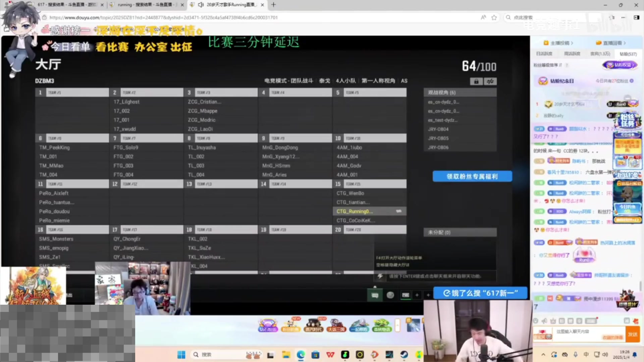Click the 搜索617新一 promo button
Viewport: 644px width, 362px height.
click(x=480, y=293)
